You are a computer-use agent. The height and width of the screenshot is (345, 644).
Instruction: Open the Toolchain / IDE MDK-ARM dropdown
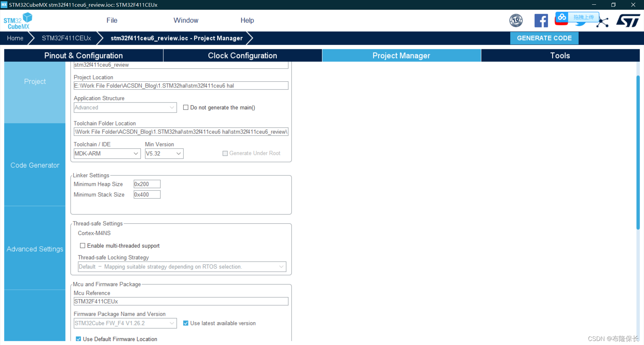coord(107,153)
